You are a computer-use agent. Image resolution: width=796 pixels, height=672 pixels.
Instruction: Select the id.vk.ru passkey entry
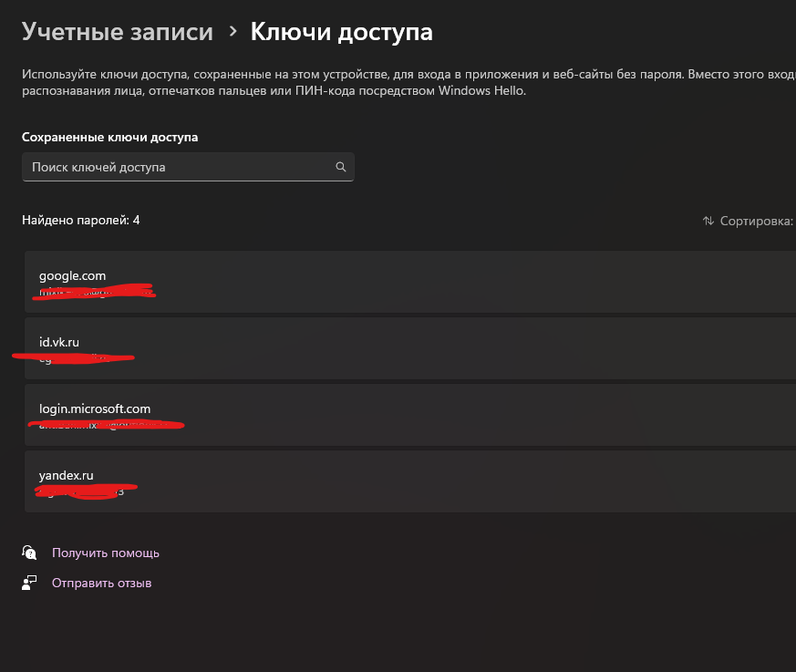click(x=410, y=348)
